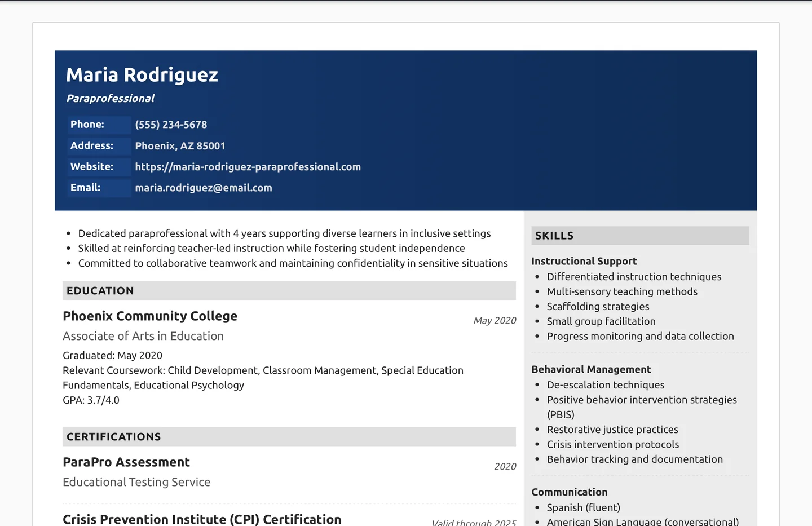Select the ParaPro Assessment heading
This screenshot has width=812, height=526.
tap(126, 462)
